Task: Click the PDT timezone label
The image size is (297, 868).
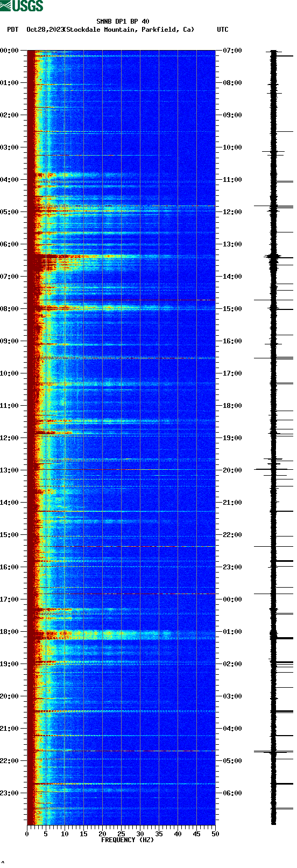Action: [13, 30]
